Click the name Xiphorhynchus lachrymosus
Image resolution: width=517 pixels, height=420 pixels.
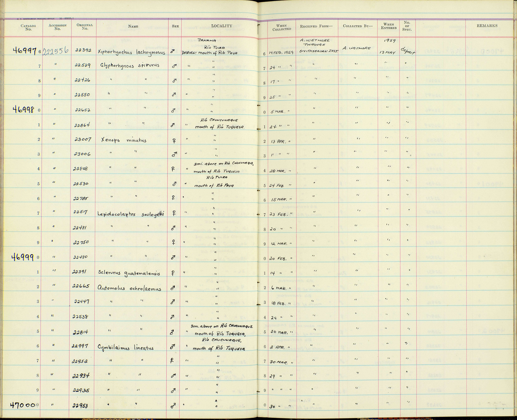tap(132, 52)
